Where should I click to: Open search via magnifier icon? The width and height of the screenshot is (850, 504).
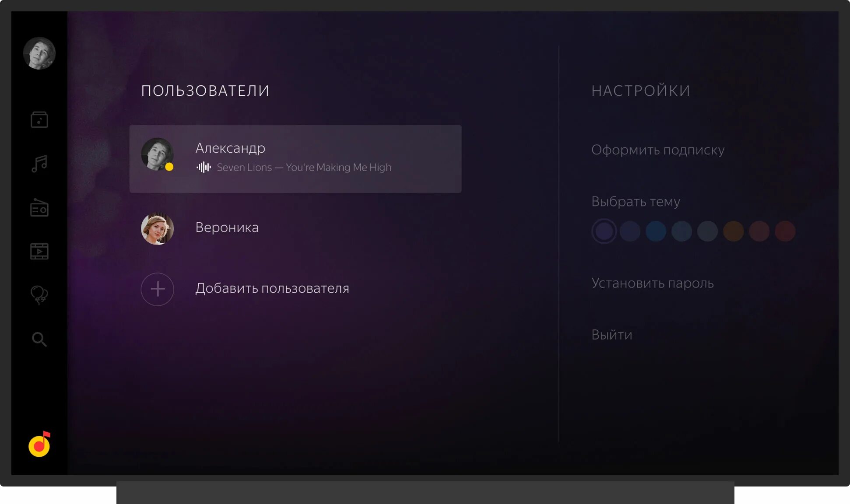click(x=39, y=339)
